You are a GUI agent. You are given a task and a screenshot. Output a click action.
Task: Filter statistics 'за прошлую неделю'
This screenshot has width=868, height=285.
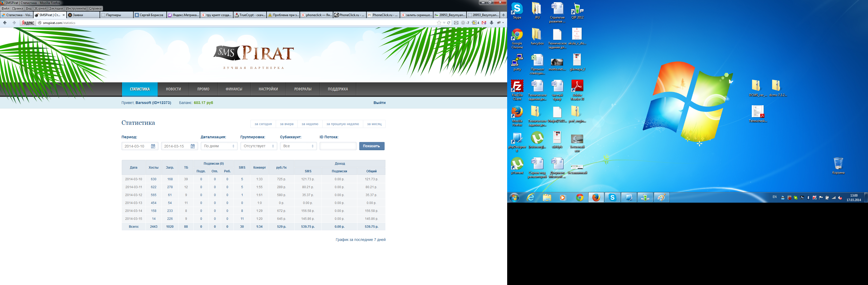tap(342, 124)
